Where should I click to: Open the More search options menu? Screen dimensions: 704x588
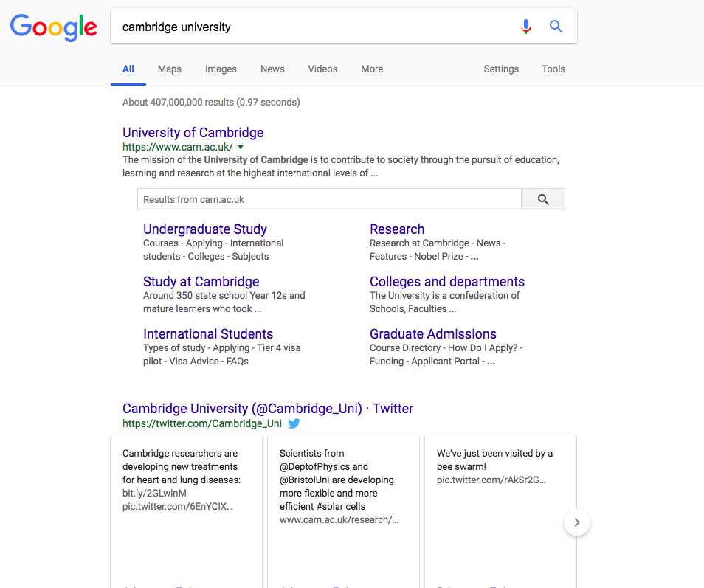coord(372,69)
